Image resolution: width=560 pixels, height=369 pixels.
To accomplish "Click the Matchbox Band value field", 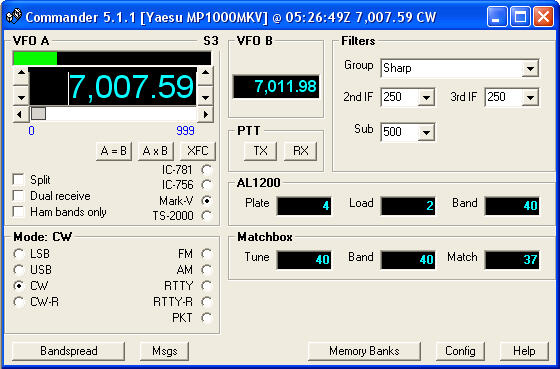I will (x=408, y=260).
